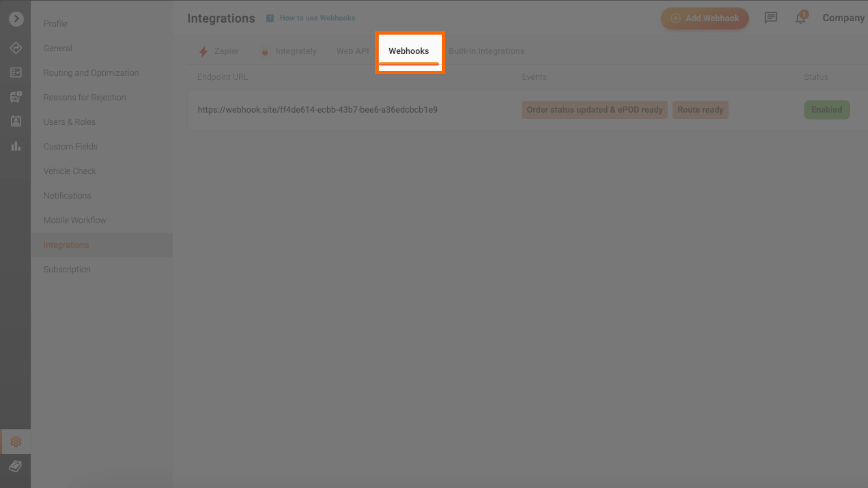Screen dimensions: 868x488
Task: Open the Profile settings section
Action: 55,24
